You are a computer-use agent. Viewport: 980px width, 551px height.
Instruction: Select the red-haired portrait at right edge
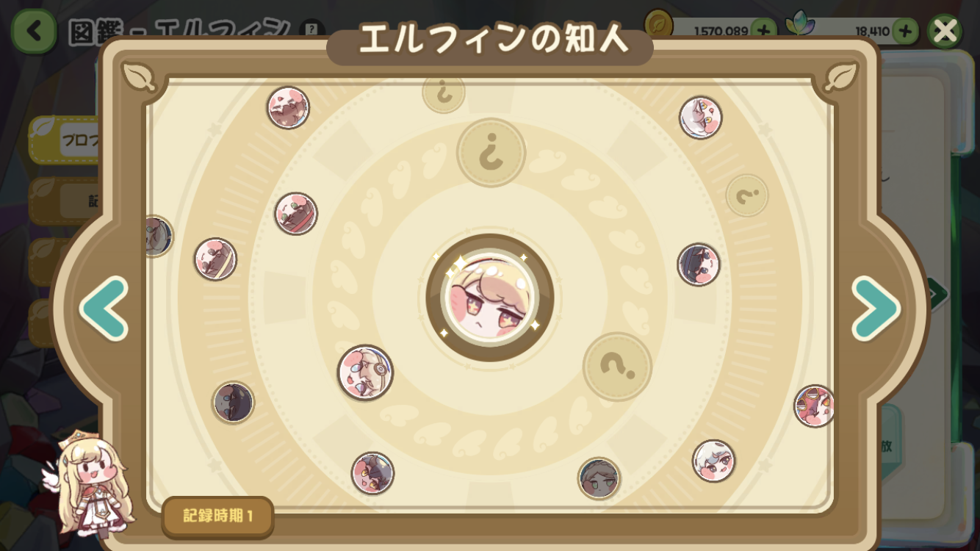click(x=815, y=406)
